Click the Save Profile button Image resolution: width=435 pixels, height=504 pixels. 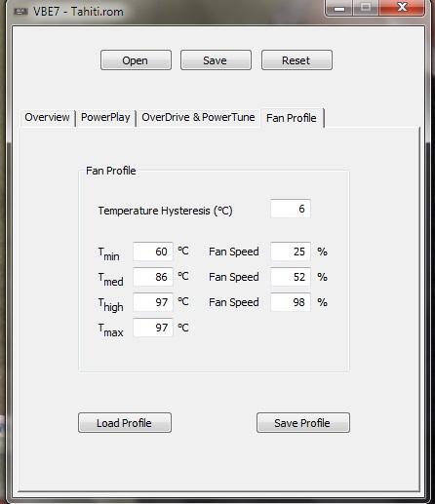303,423
